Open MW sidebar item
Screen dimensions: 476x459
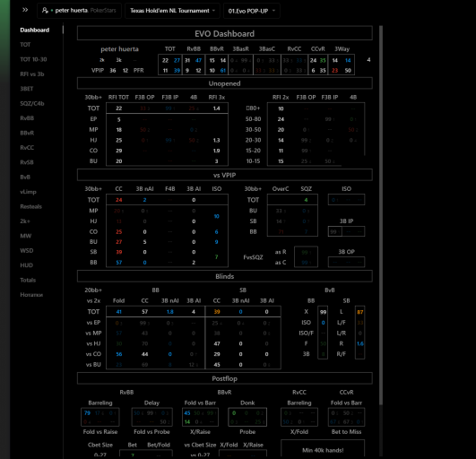coord(25,236)
